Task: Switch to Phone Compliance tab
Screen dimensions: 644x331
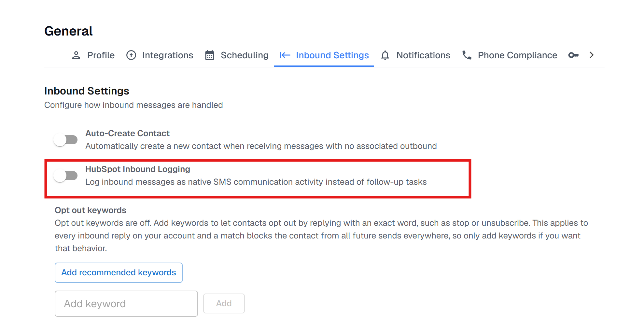Action: [510, 55]
